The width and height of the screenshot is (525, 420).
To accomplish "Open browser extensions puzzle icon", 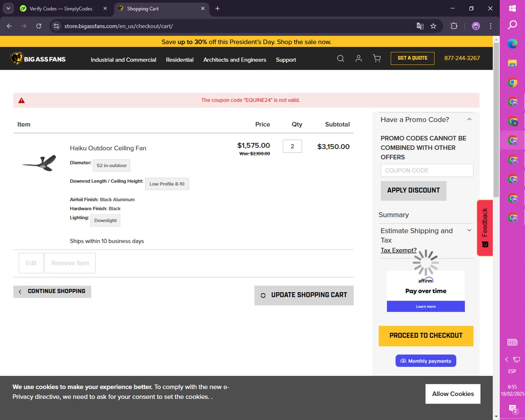I will tap(454, 26).
